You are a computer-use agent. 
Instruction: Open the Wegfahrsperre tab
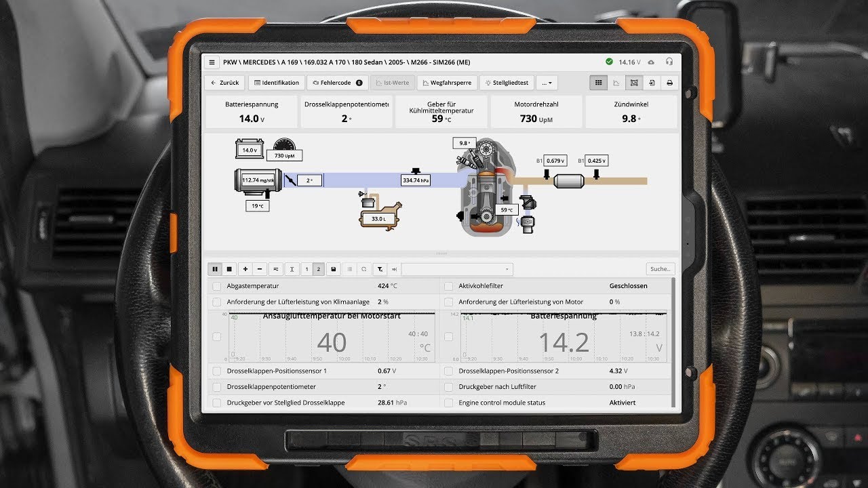(x=447, y=83)
